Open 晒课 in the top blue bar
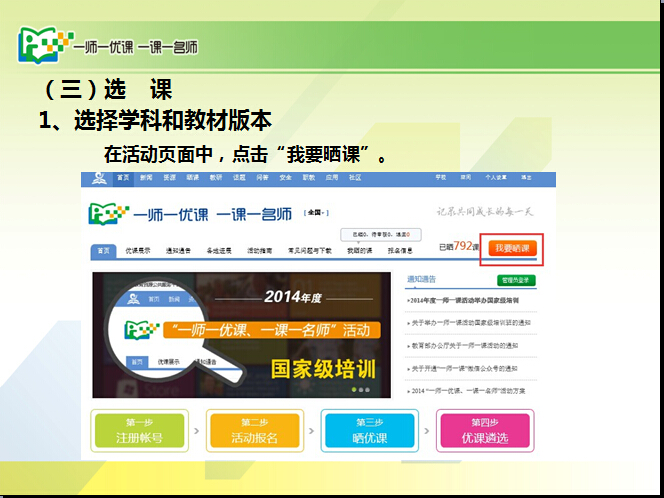This screenshot has width=664, height=498. pos(193,178)
